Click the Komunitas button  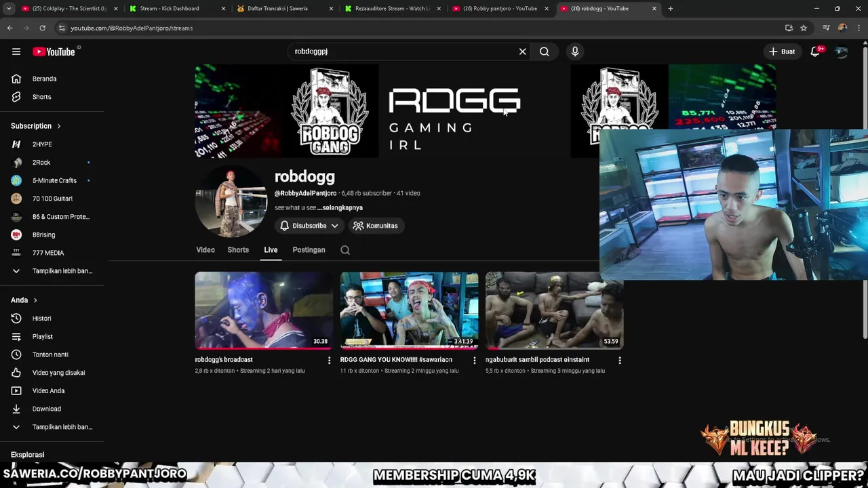click(x=376, y=226)
